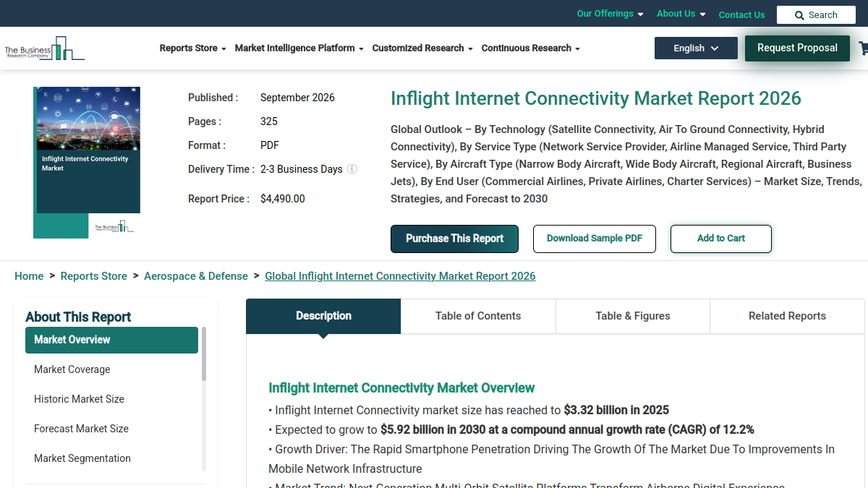Expand the Reports Store menu

click(x=192, y=48)
